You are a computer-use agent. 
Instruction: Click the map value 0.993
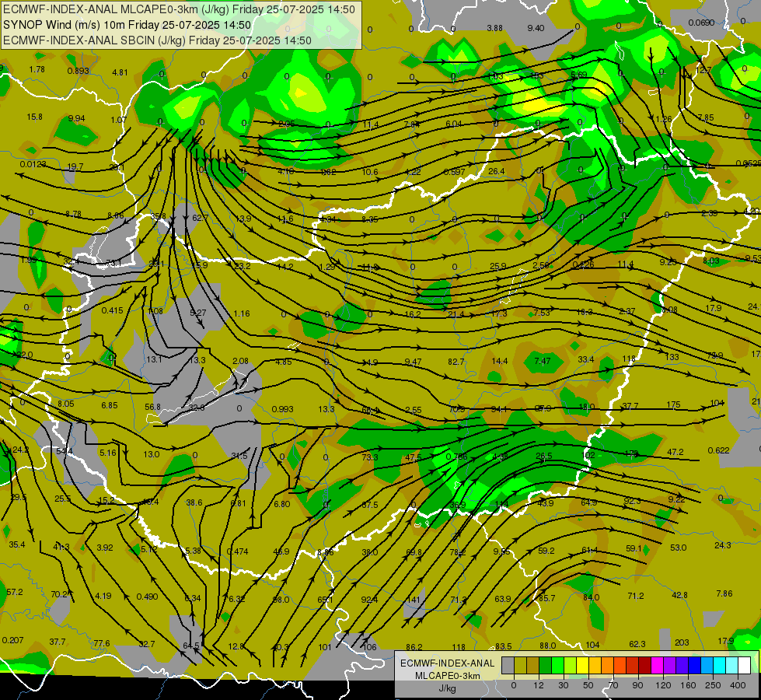[x=282, y=409]
